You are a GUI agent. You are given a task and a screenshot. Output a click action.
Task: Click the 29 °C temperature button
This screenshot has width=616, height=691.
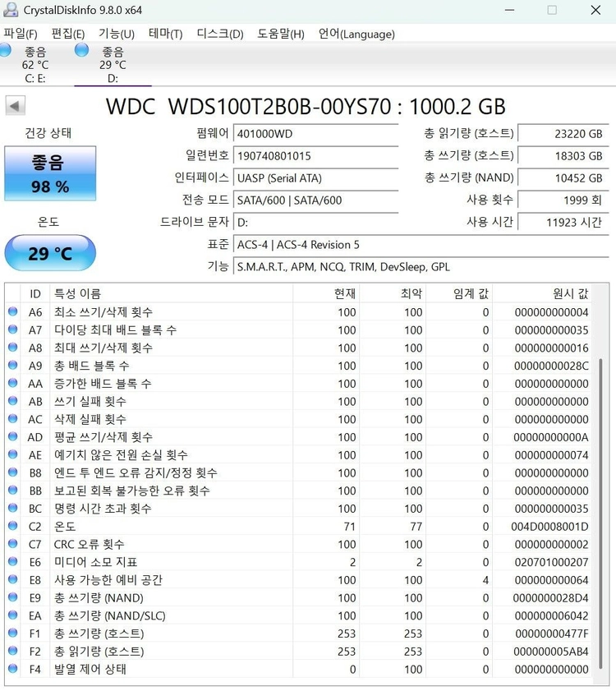pos(50,253)
